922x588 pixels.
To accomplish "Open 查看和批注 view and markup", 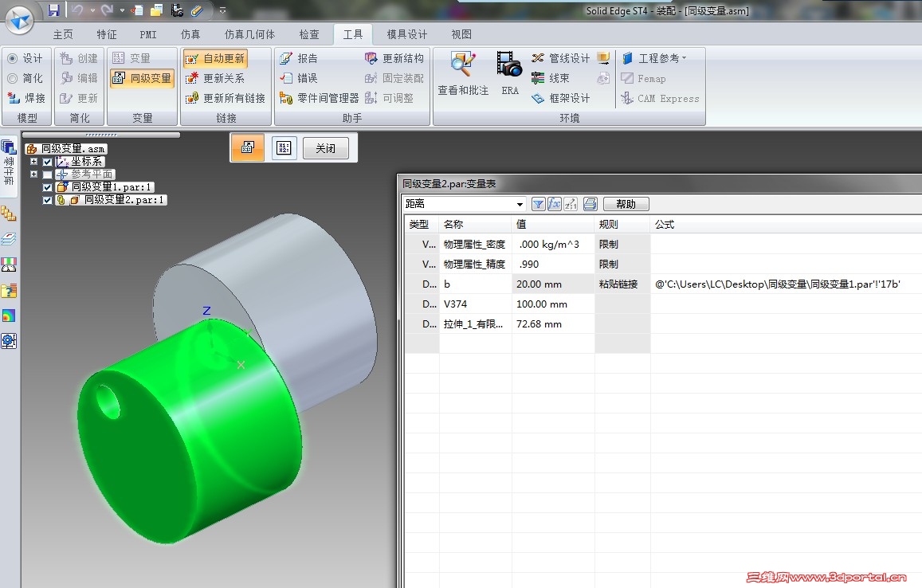I will [x=463, y=73].
